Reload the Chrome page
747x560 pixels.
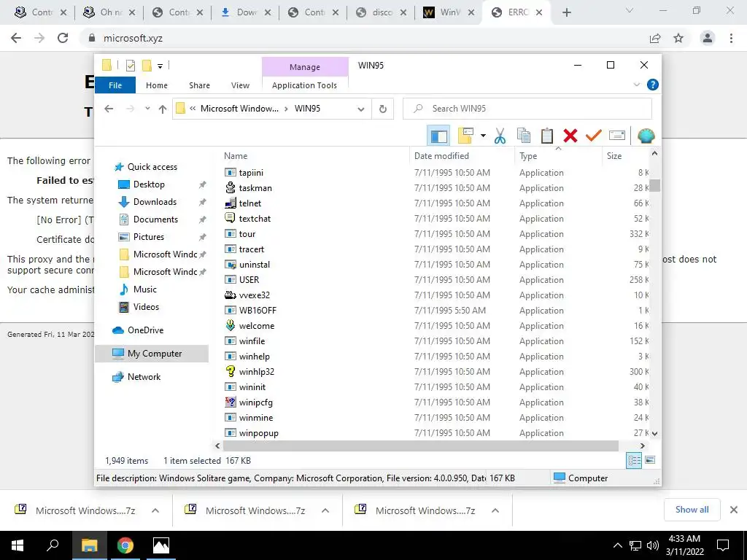point(63,38)
